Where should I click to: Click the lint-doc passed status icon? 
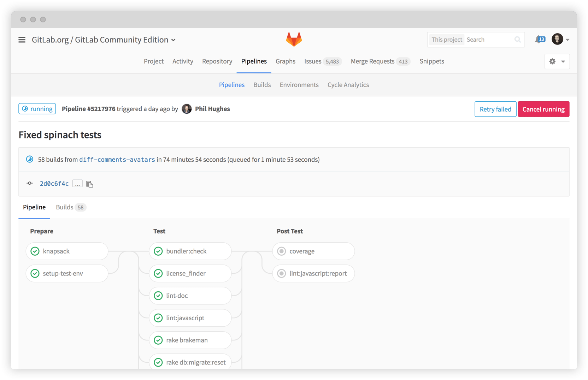158,296
